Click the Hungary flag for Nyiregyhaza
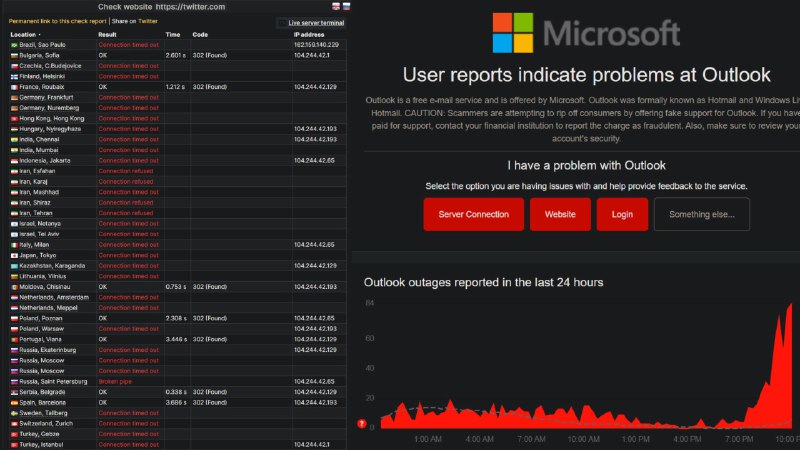The height and width of the screenshot is (450, 800). pos(14,129)
